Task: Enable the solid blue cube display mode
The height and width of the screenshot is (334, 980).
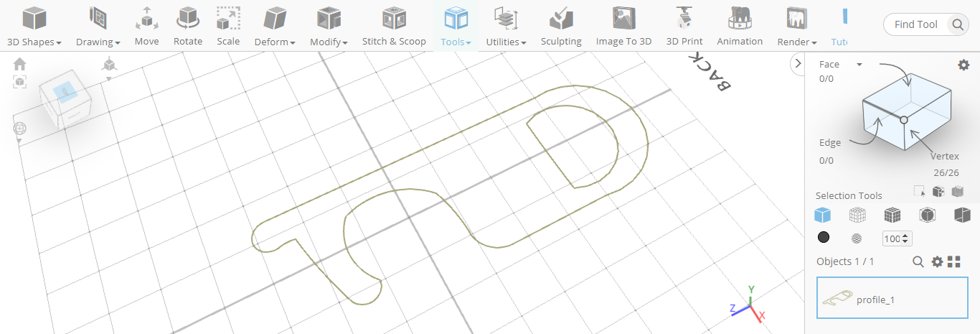Action: [x=822, y=215]
